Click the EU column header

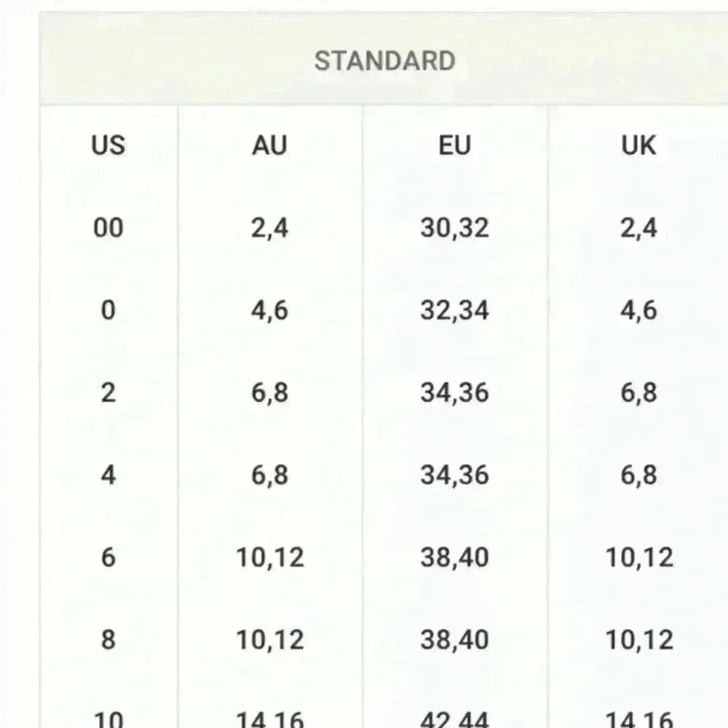click(454, 146)
